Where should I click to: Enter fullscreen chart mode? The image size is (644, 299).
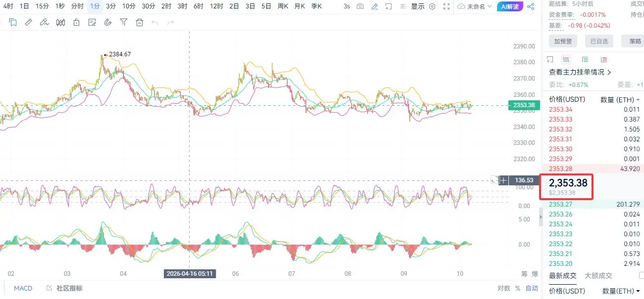(447, 6)
